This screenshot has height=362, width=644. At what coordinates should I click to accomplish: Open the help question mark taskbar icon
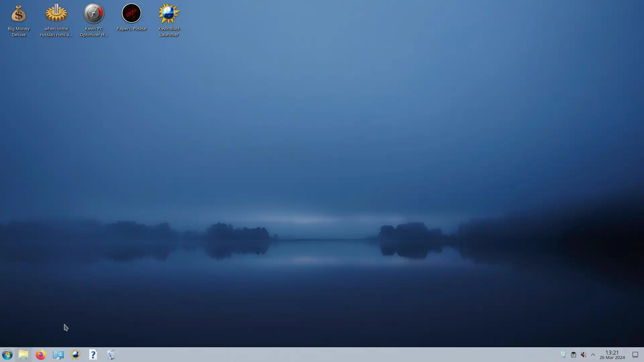point(93,355)
